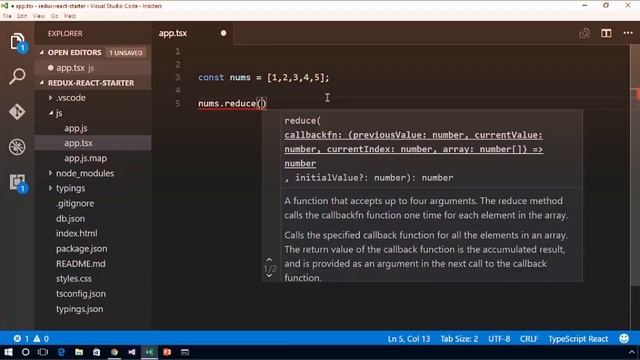Show previous signature with up chevron

pyautogui.click(x=269, y=260)
